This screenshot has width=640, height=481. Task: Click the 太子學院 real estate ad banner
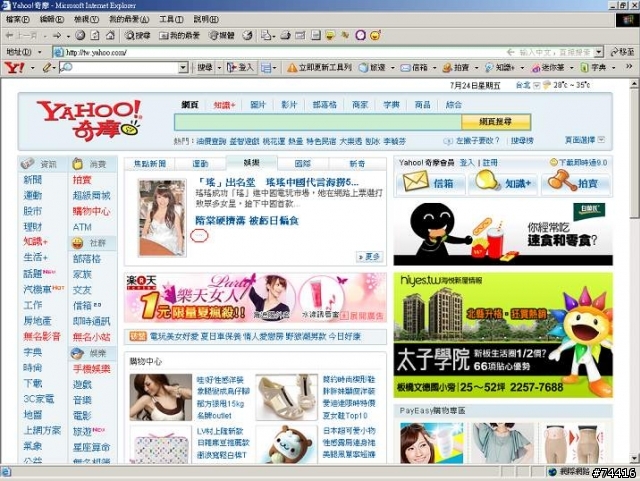coord(503,335)
